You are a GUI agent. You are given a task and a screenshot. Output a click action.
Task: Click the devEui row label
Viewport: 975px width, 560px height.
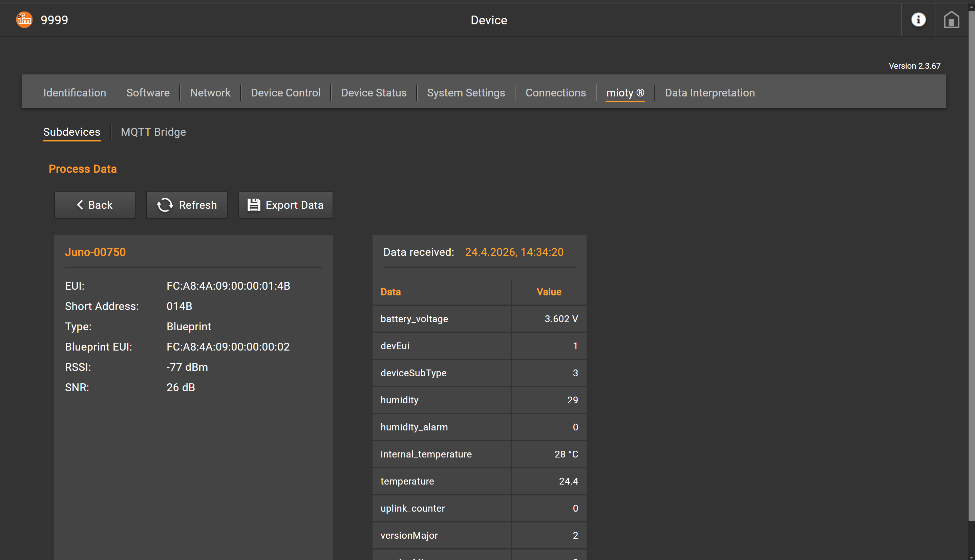[395, 346]
